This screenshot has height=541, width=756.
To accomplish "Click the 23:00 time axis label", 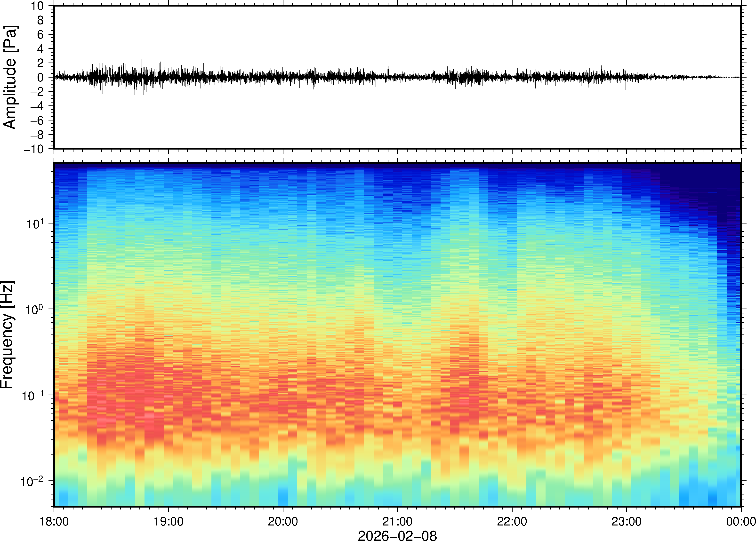I will pos(626,521).
